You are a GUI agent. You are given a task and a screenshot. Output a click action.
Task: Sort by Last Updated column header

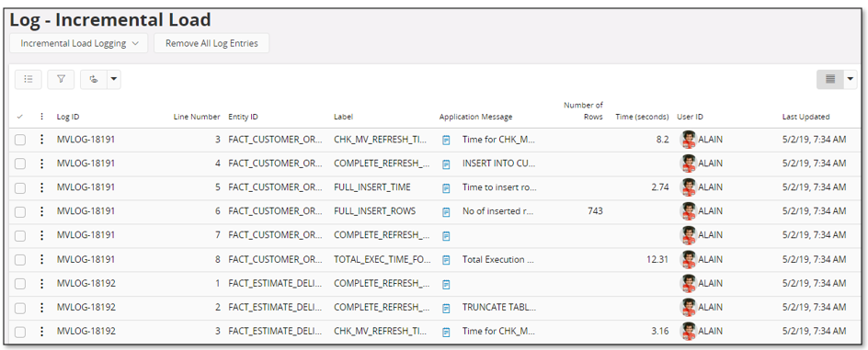pos(805,117)
